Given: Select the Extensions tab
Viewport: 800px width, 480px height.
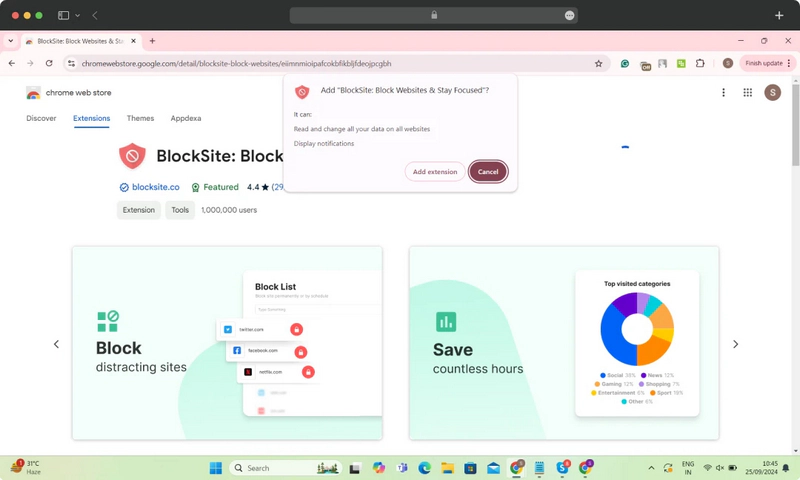Looking at the screenshot, I should tap(91, 118).
